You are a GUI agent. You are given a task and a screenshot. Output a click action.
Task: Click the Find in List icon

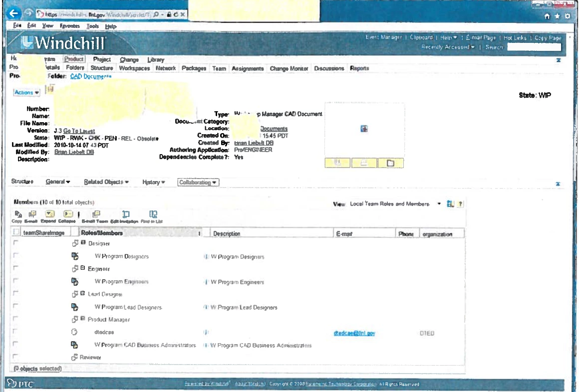tap(153, 214)
